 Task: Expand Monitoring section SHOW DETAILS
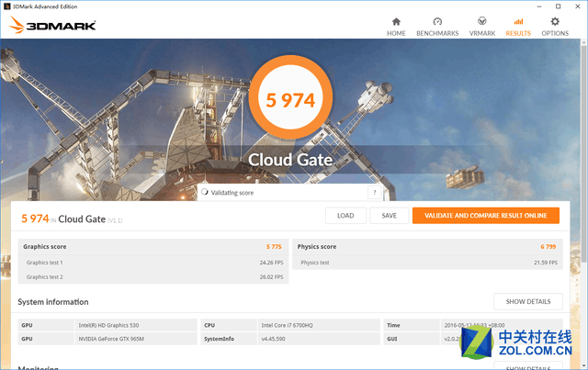[528, 366]
